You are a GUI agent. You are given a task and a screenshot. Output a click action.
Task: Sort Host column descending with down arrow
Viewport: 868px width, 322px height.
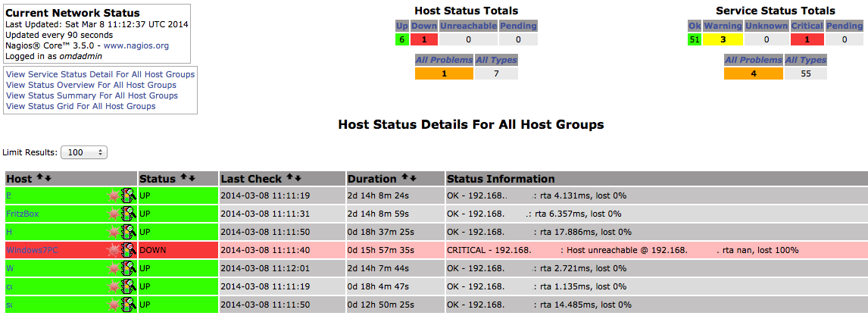click(x=48, y=179)
